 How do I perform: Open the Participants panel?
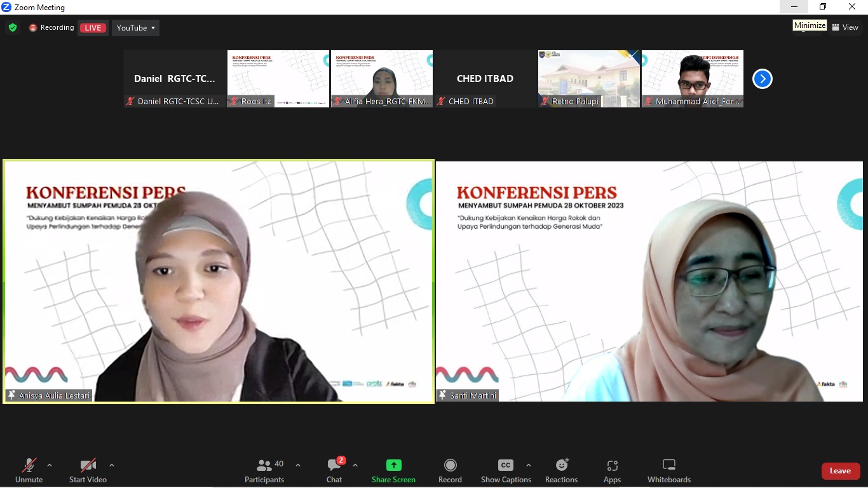click(264, 471)
